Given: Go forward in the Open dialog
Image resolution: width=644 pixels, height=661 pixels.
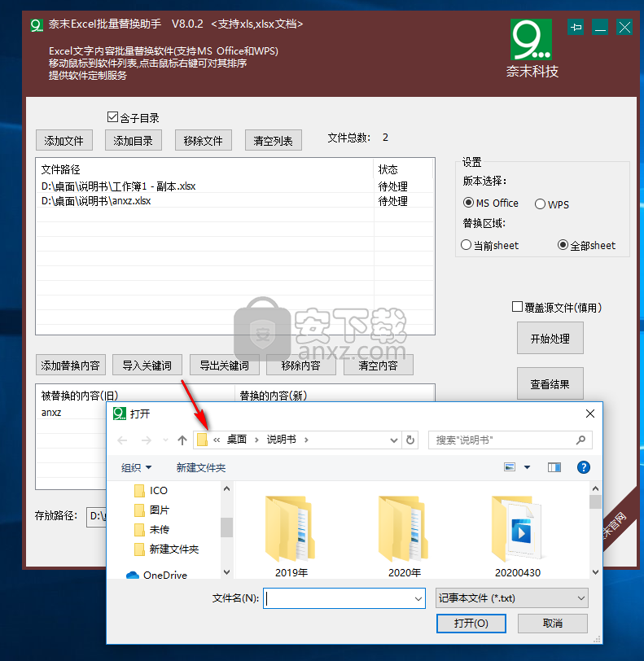Looking at the screenshot, I should click(x=146, y=440).
